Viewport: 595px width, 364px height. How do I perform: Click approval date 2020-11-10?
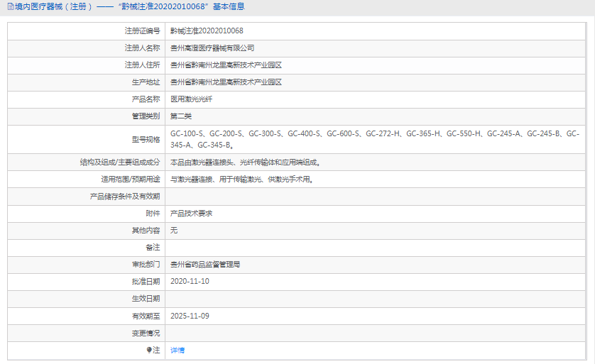coord(190,282)
